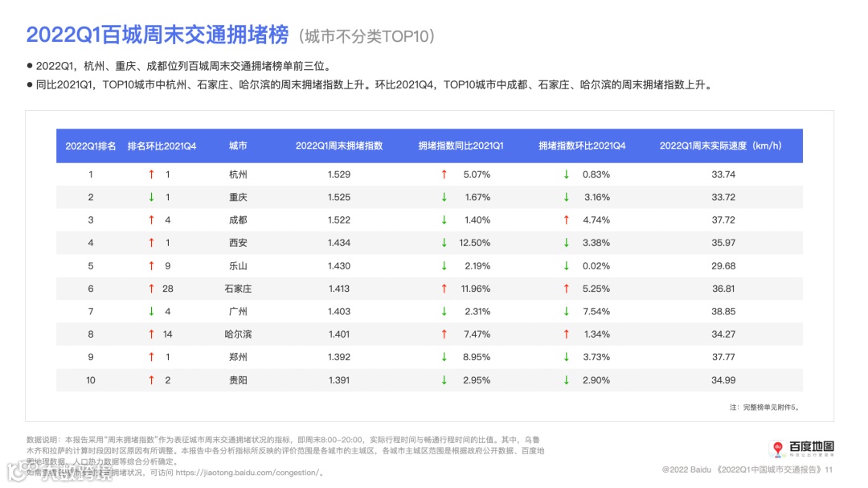Screen dimensions: 868x488
Task: Select the city cell 郑州
Action: pyautogui.click(x=238, y=357)
